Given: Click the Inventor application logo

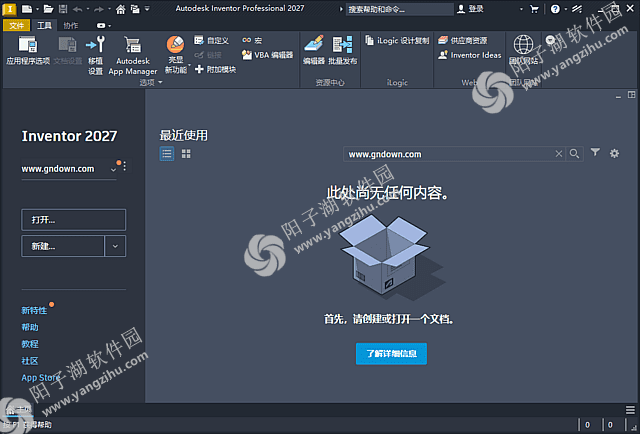Looking at the screenshot, I should (x=9, y=9).
